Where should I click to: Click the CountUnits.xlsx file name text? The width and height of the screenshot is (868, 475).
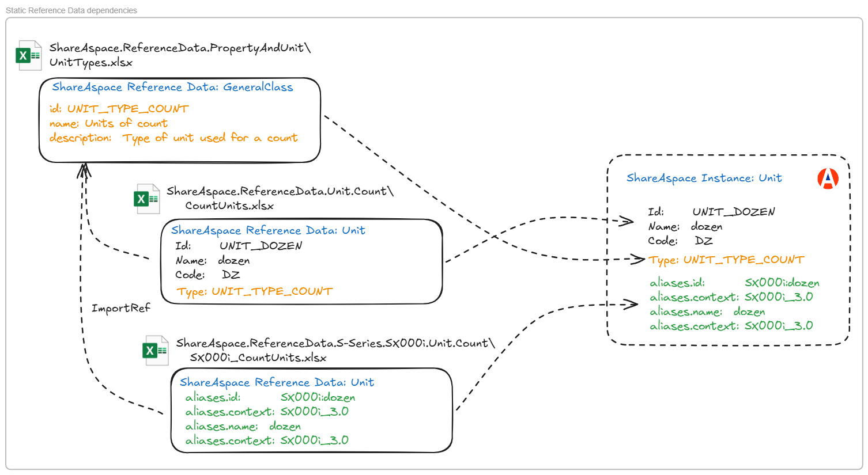tap(229, 206)
